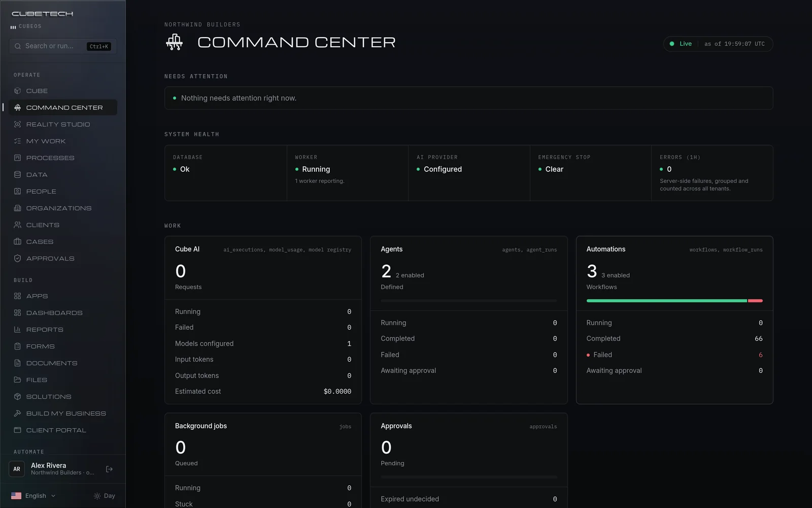
Task: Click the Background jobs card title
Action: (x=201, y=426)
